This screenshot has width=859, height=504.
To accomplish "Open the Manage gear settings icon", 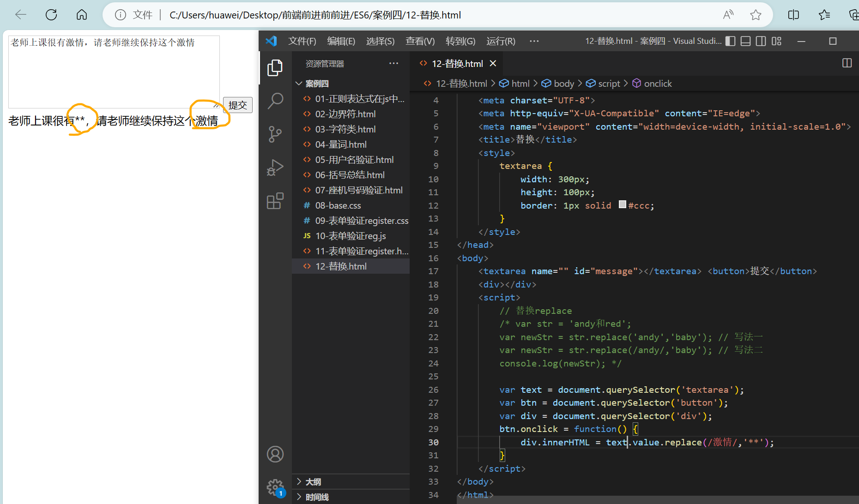I will [275, 487].
